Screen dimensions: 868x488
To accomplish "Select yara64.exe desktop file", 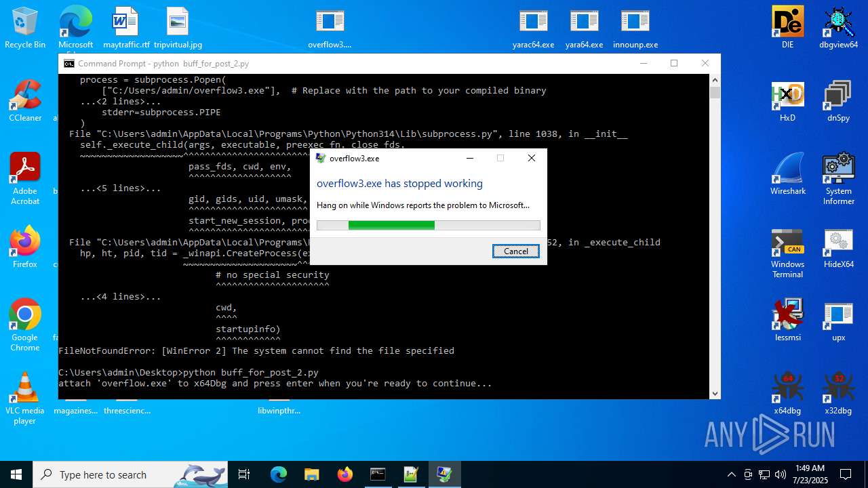I will coord(584,28).
